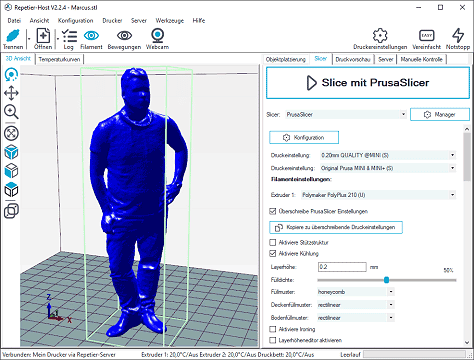This screenshot has width=474, height=360.
Task: Open the Werkzeuge menu
Action: coord(170,21)
